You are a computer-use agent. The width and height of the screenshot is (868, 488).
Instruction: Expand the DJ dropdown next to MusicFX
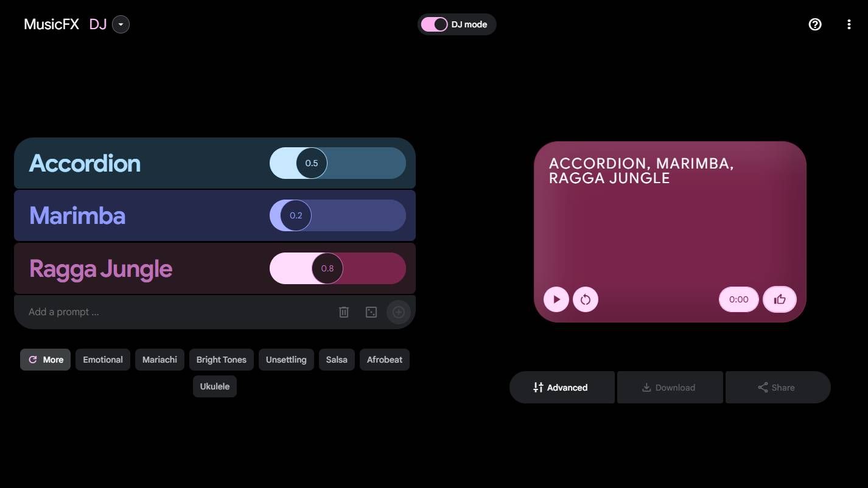tap(121, 24)
